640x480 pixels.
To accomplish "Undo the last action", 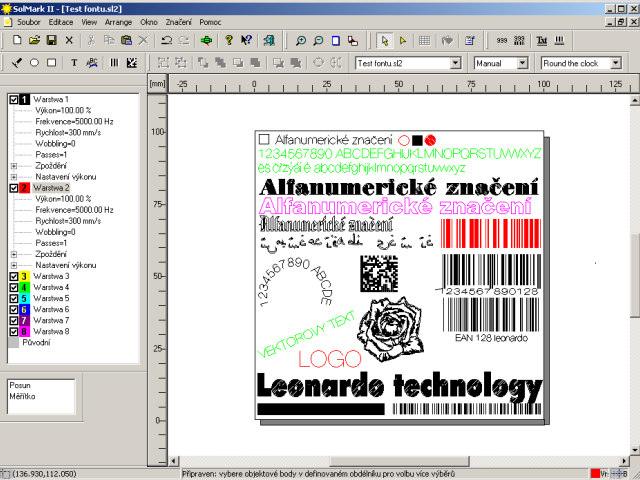I will (166, 40).
